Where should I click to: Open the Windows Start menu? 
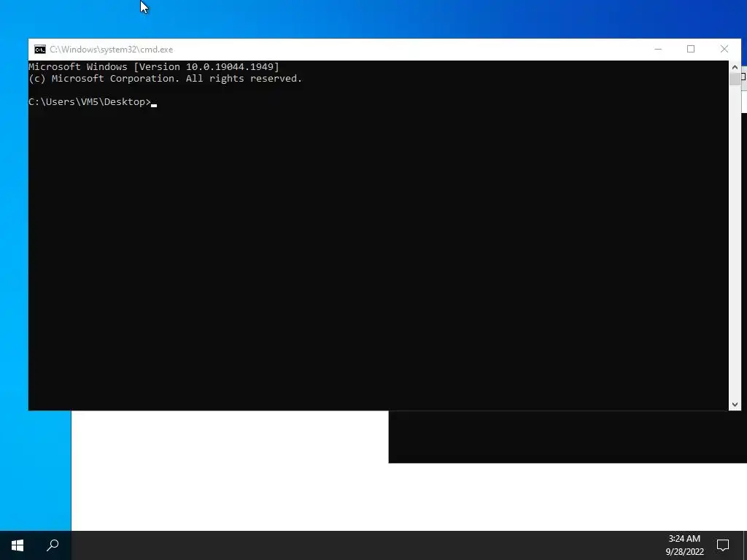[x=18, y=545]
